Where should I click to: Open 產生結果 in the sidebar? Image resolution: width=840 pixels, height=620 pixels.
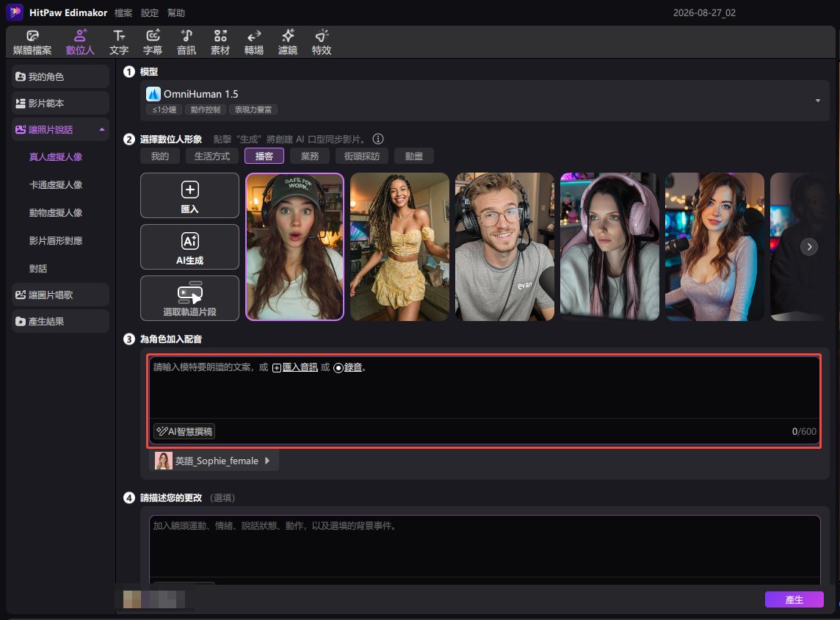[x=60, y=321]
